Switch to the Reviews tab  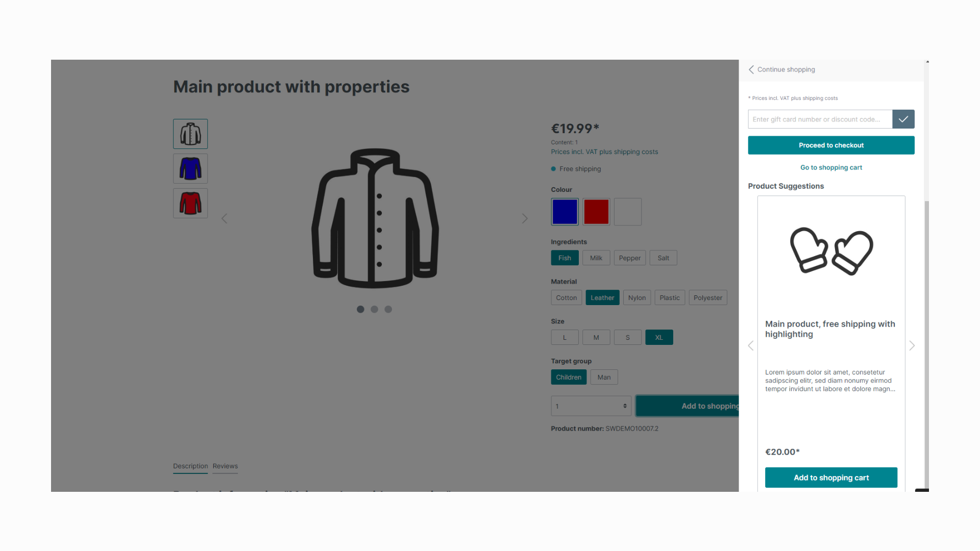225,466
